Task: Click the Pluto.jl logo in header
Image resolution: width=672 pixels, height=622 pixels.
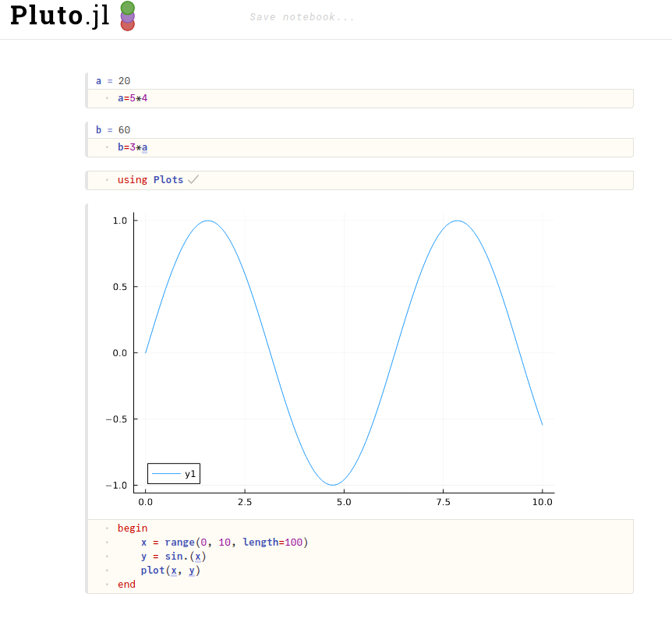Action: tap(59, 16)
